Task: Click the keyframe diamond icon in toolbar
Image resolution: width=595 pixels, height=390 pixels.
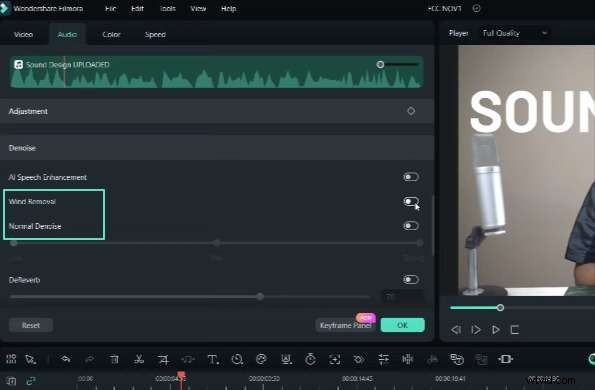Action: 359,359
